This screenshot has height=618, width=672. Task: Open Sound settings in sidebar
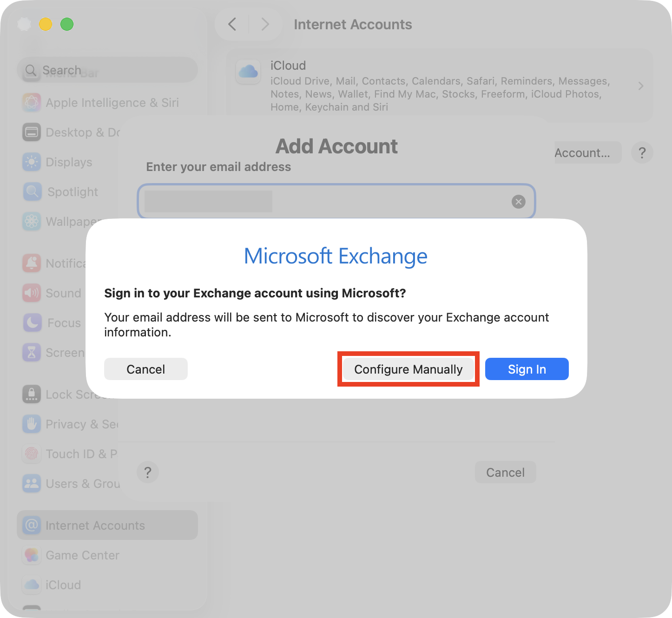[x=32, y=293]
